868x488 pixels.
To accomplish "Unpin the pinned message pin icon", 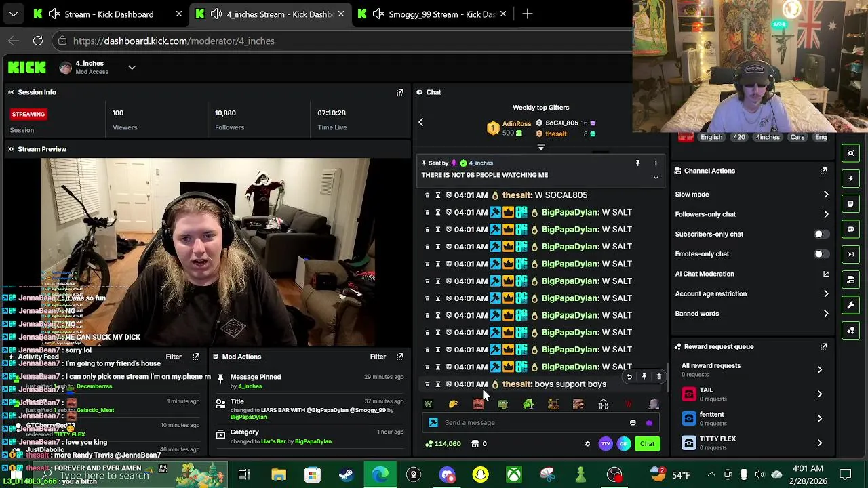I will coord(637,163).
